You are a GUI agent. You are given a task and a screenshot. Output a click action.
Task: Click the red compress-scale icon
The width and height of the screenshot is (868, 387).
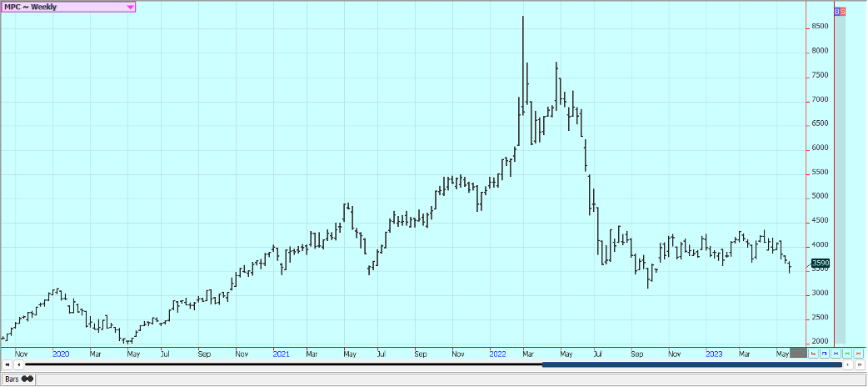click(x=857, y=353)
